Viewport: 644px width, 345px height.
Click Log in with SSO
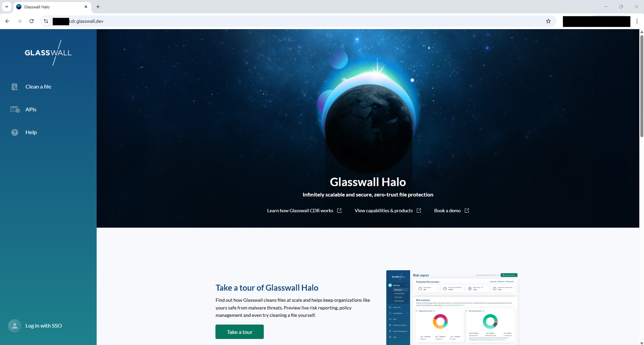click(x=44, y=326)
